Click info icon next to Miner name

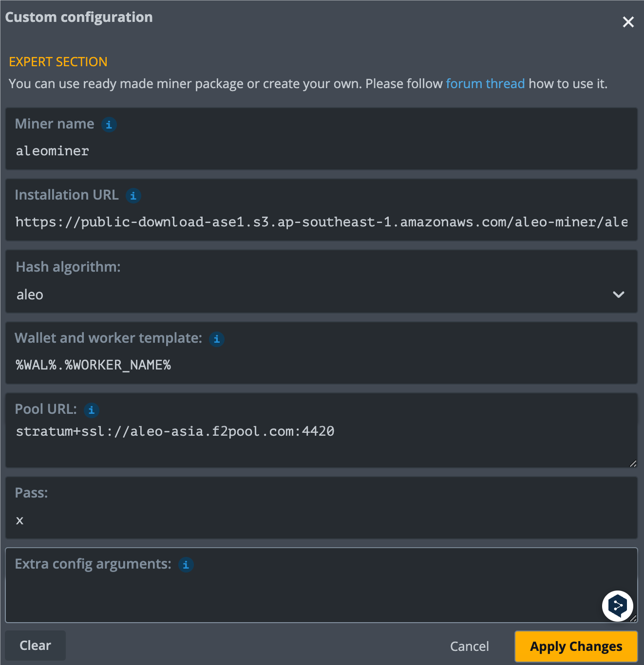point(109,125)
